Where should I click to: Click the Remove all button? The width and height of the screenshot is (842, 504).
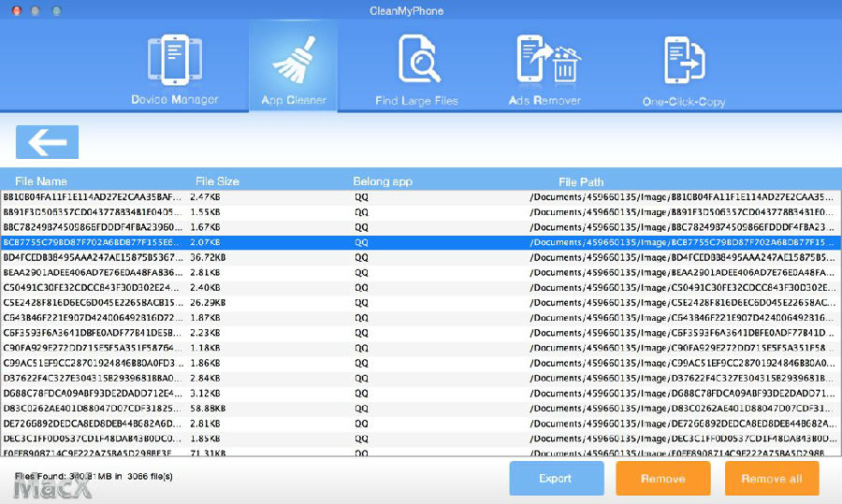pos(771,478)
